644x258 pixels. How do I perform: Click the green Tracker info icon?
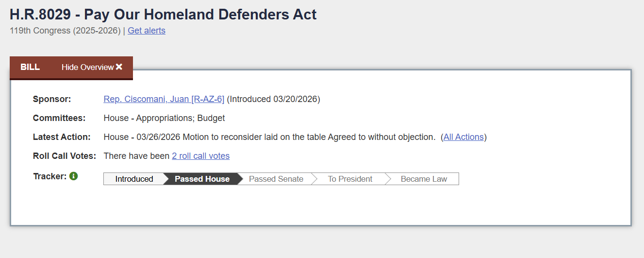click(x=74, y=176)
